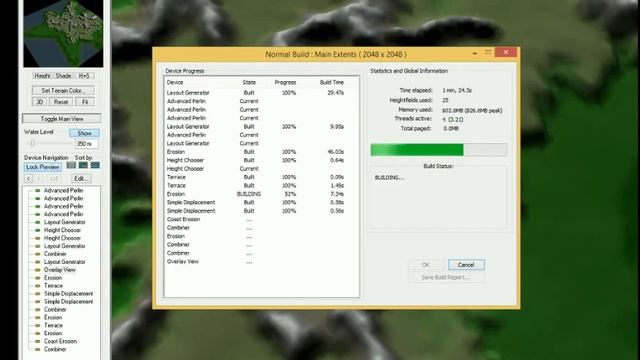Click the 7.34s build time value

pos(337,194)
